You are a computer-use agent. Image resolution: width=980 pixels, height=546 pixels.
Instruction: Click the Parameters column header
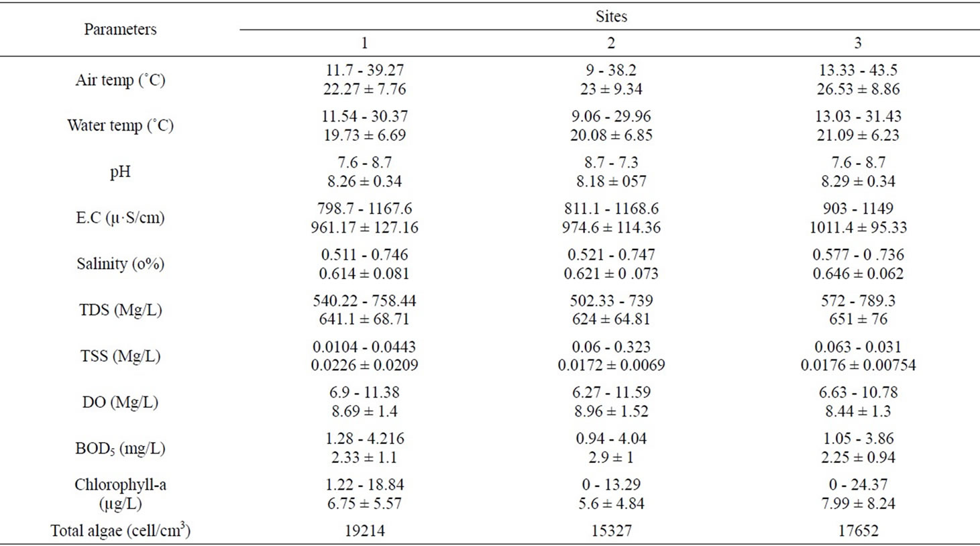[x=120, y=30]
